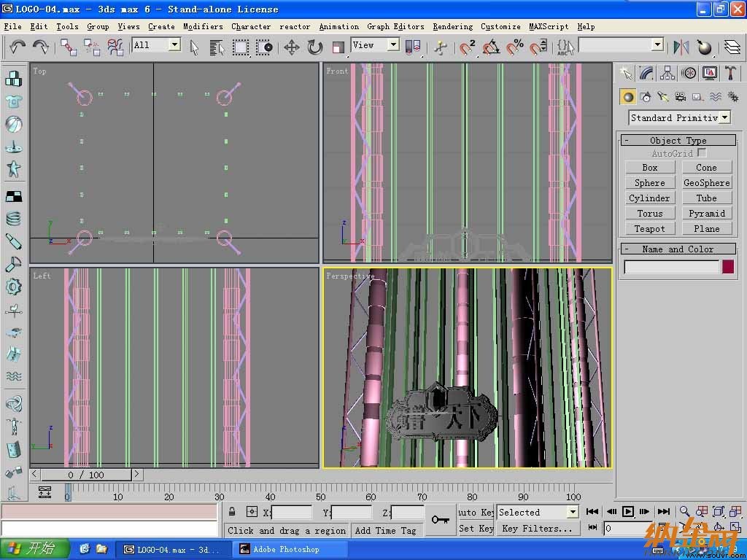Toggle the Percent Snap
747x560 pixels.
coord(514,47)
